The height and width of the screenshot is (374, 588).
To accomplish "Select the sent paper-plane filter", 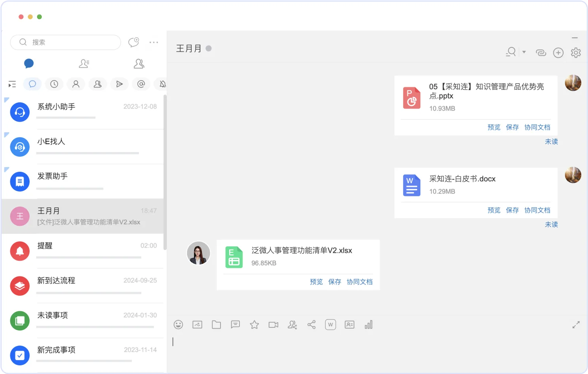I will [119, 84].
